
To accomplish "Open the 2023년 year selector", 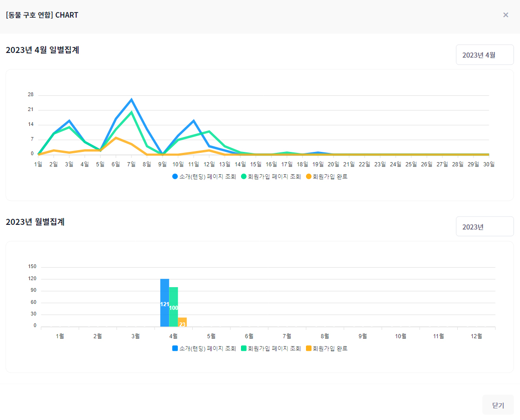I will (484, 227).
